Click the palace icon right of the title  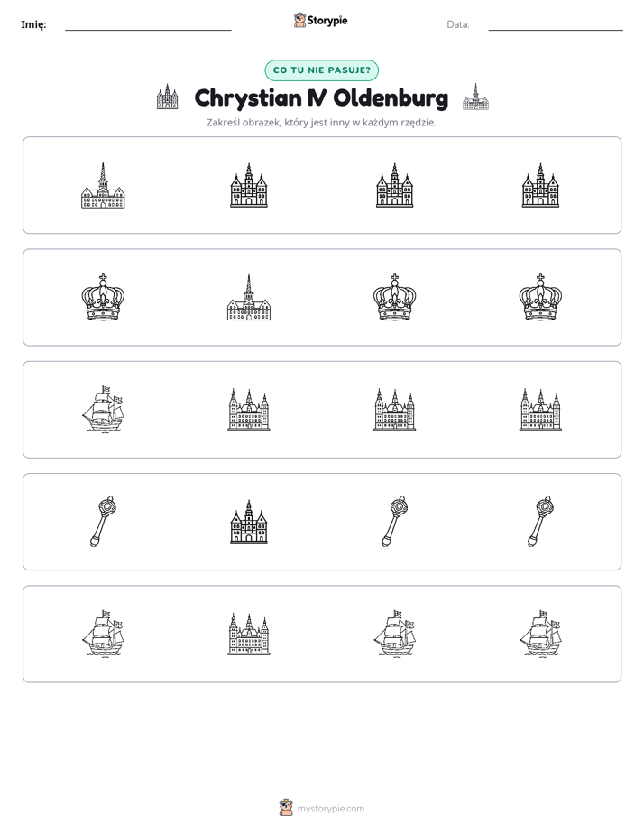click(x=475, y=97)
